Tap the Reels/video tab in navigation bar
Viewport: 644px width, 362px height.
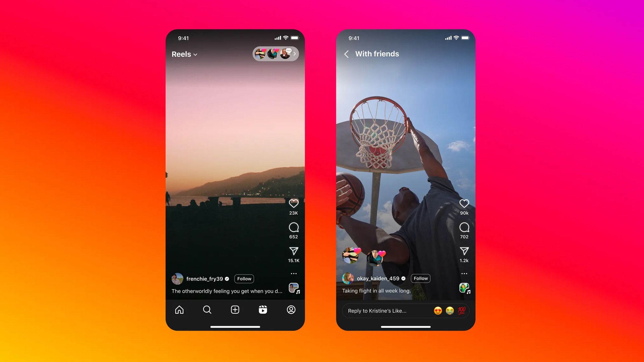tap(262, 310)
